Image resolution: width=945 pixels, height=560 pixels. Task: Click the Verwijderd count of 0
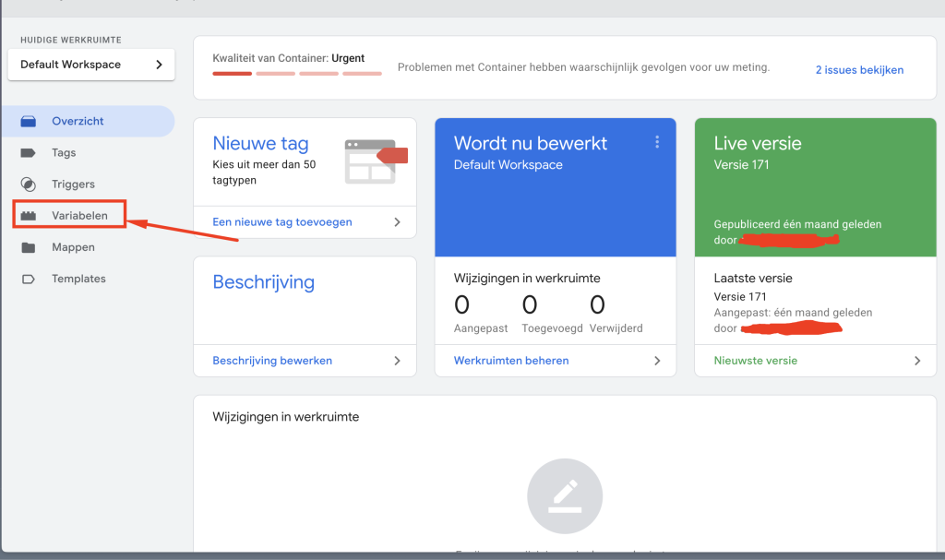[x=597, y=305]
